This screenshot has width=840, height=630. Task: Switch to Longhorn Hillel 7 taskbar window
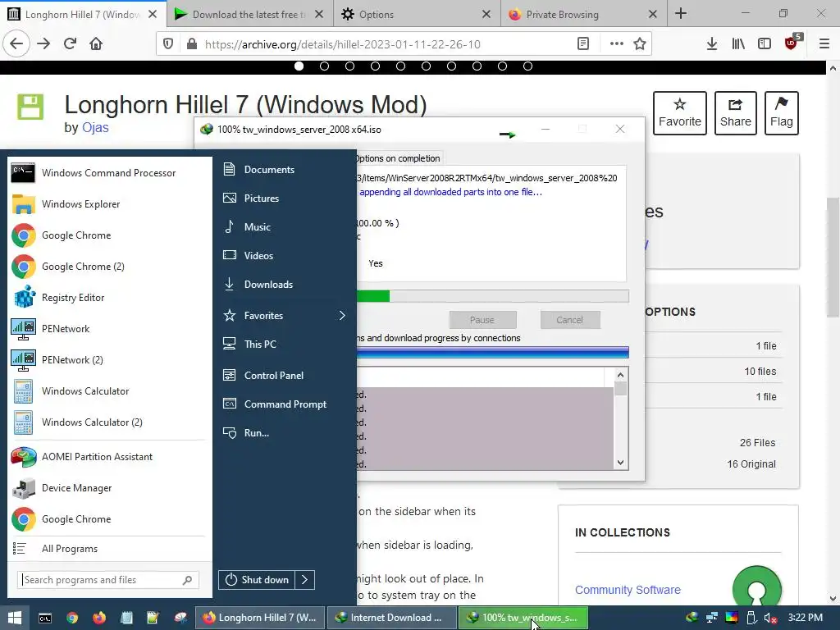click(259, 618)
